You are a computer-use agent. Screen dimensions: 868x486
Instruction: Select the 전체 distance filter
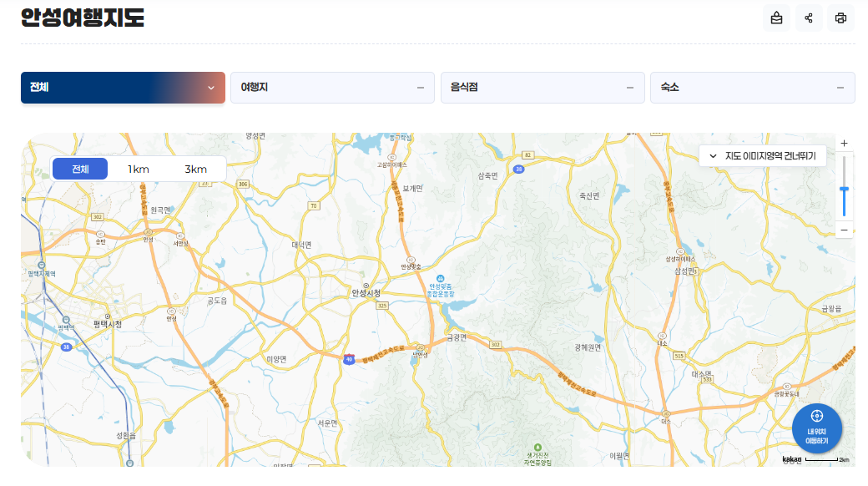click(80, 170)
